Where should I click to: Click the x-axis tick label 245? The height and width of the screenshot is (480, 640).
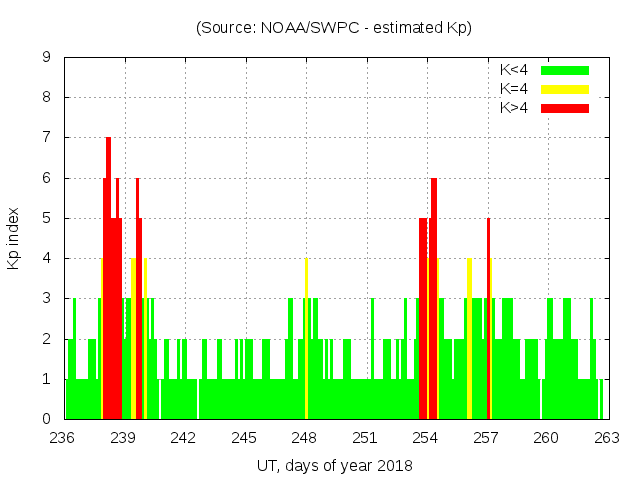coord(244,438)
